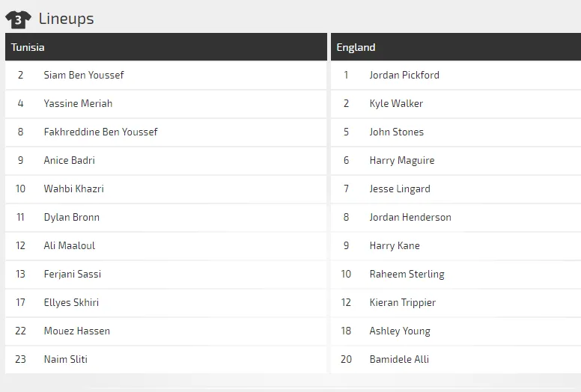This screenshot has height=392, width=581.
Task: Open Ferjani Sassi player entry
Action: pyautogui.click(x=73, y=274)
